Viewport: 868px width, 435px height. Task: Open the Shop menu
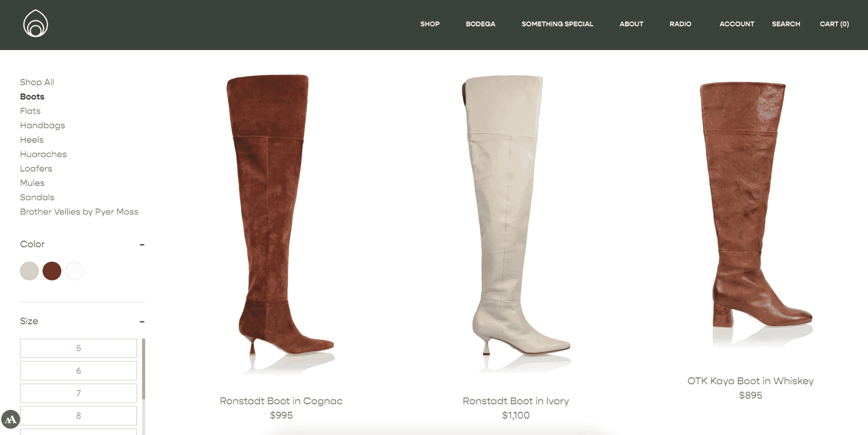click(x=430, y=24)
